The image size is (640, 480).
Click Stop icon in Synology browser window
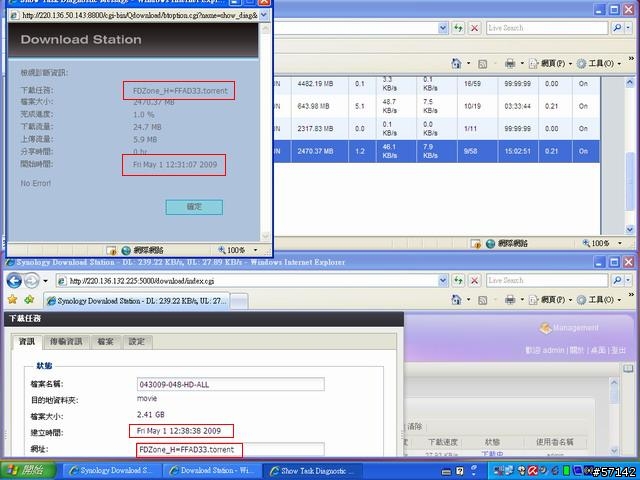474,280
